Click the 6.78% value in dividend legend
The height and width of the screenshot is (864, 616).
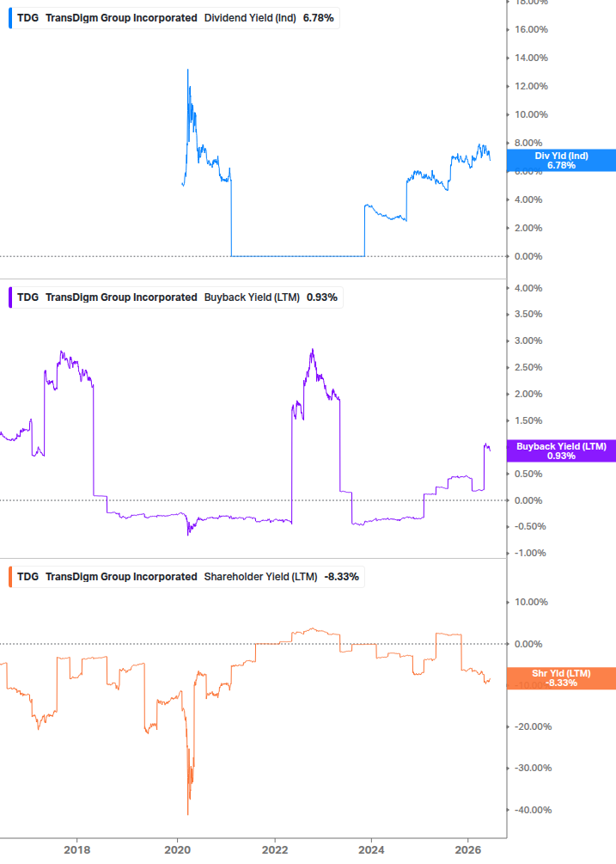tap(318, 18)
